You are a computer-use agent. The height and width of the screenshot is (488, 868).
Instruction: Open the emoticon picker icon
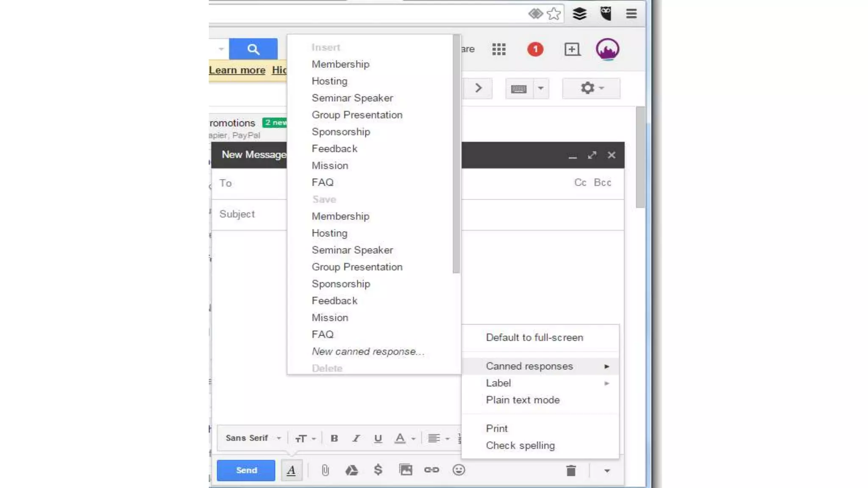[459, 470]
